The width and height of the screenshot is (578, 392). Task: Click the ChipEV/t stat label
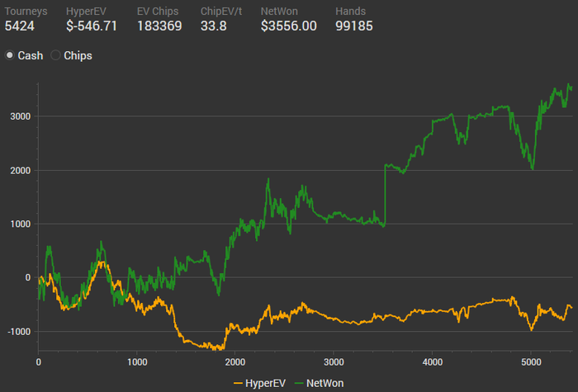click(221, 12)
